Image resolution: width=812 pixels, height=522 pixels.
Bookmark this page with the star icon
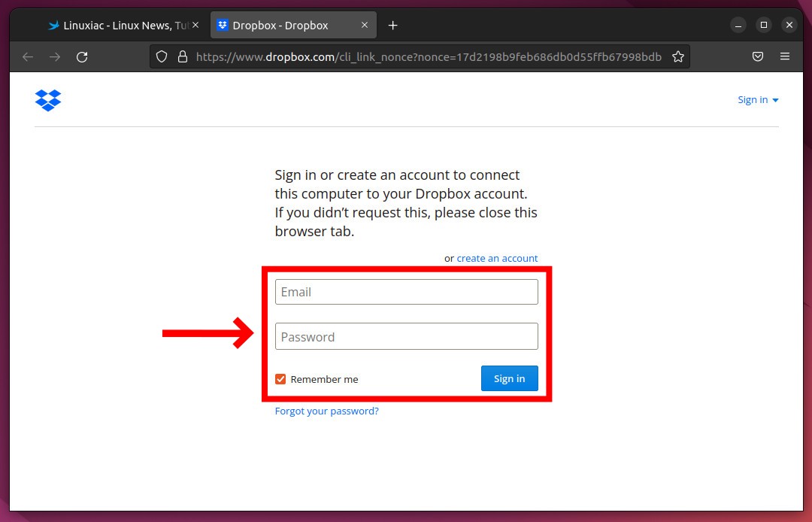[678, 56]
